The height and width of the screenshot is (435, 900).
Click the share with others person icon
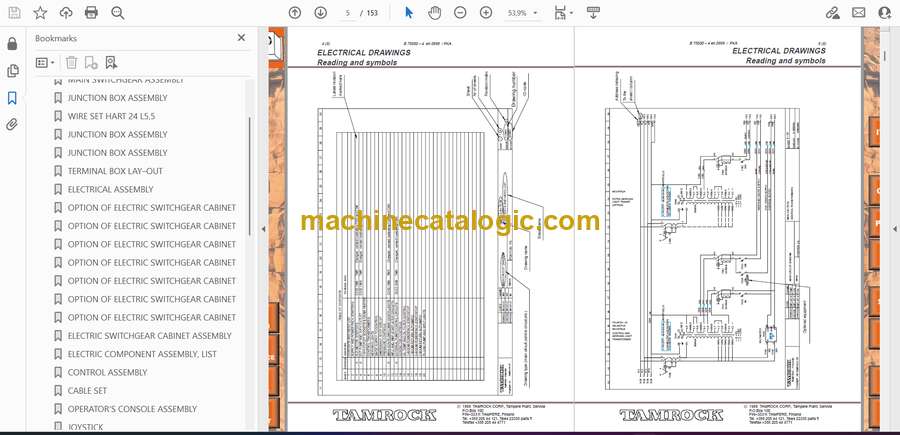[x=885, y=13]
